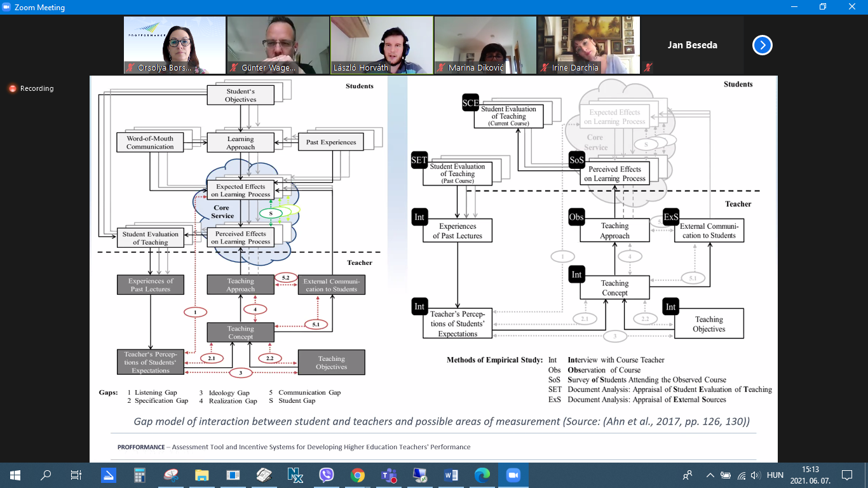This screenshot has width=868, height=488.
Task: Open the clock and date flyout
Action: click(810, 475)
